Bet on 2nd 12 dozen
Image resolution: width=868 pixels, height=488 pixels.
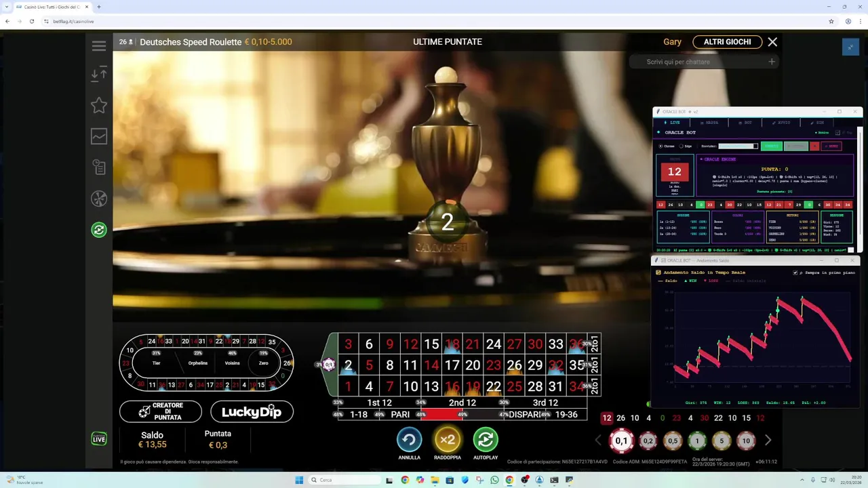click(x=462, y=403)
